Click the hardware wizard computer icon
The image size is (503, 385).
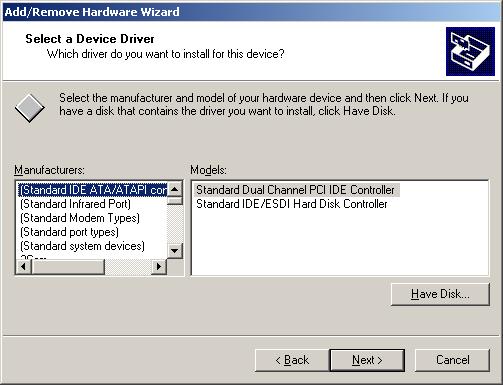470,52
